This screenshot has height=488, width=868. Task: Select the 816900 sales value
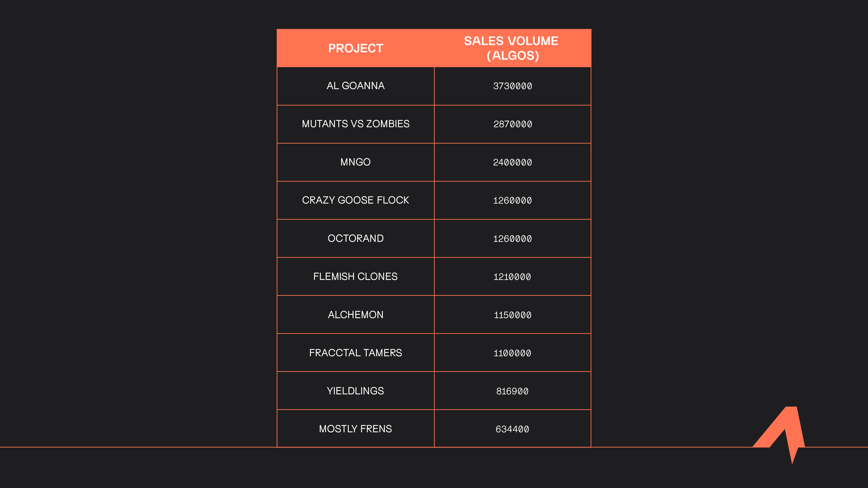(512, 391)
